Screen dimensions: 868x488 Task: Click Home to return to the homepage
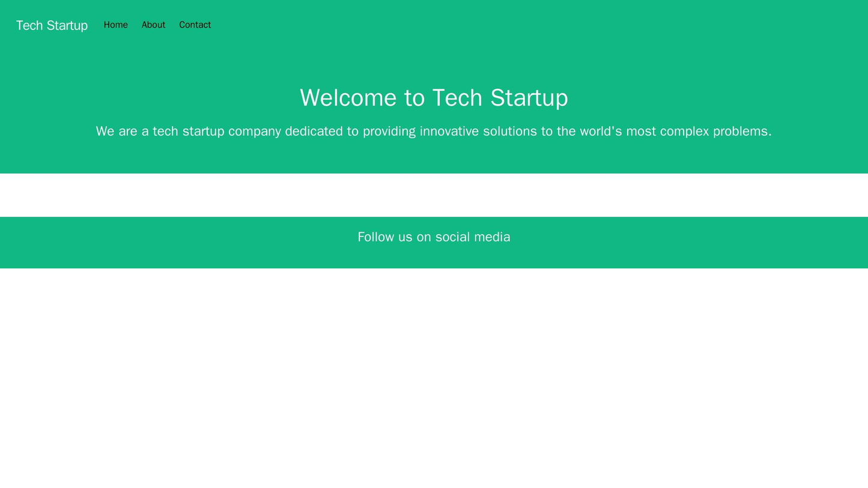(x=116, y=25)
